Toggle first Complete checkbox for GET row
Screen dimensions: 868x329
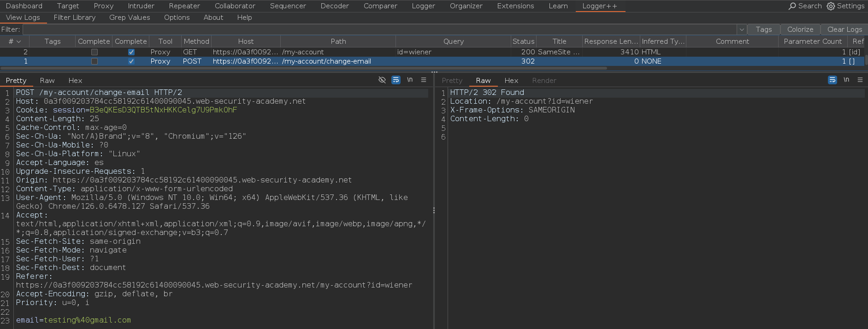[94, 52]
